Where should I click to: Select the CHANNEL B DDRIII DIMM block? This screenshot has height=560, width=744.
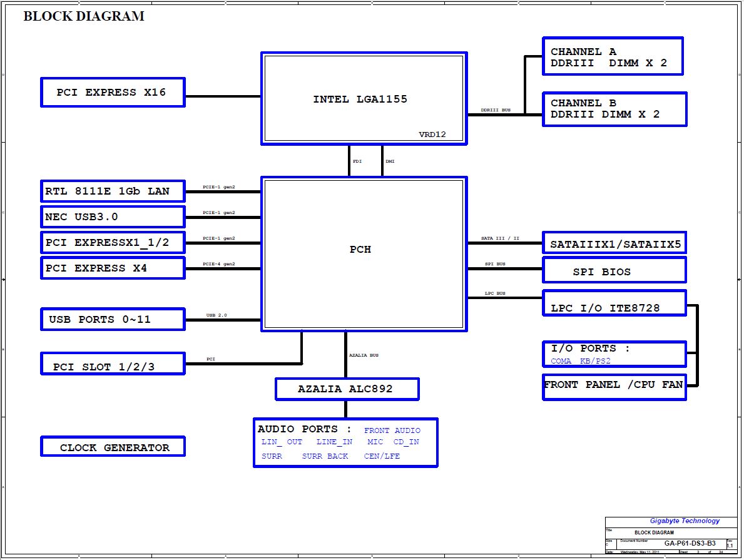click(x=614, y=109)
